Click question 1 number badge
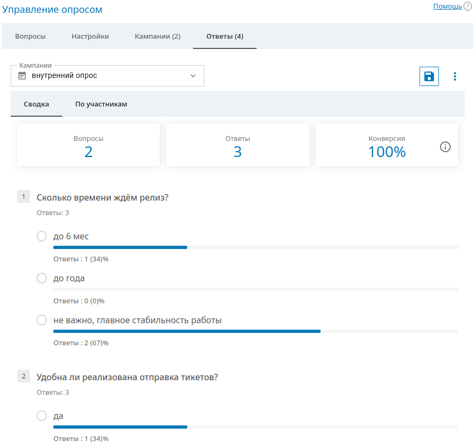Image resolution: width=476 pixels, height=448 pixels. [x=24, y=197]
